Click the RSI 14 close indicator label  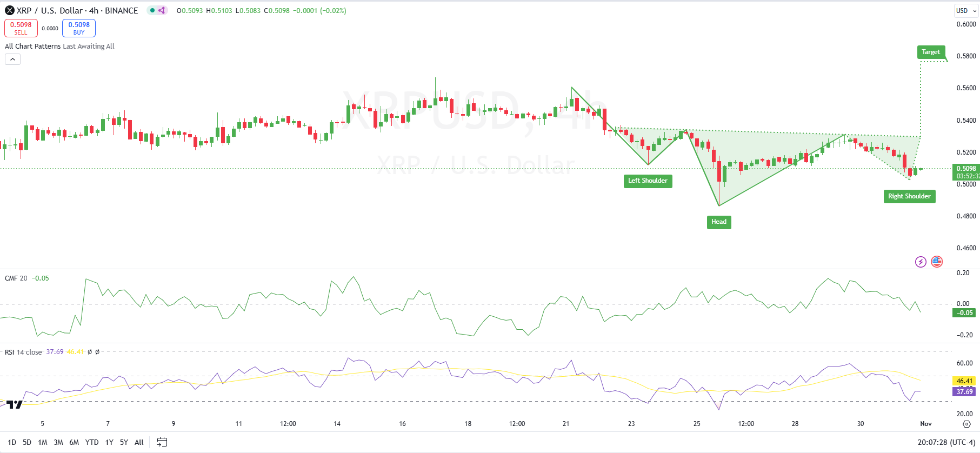click(x=23, y=352)
